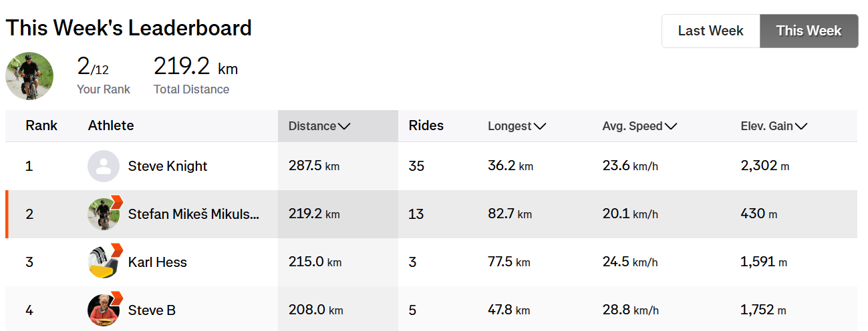Image resolution: width=868 pixels, height=331 pixels.
Task: Click Steve B's profile avatar
Action: point(104,310)
